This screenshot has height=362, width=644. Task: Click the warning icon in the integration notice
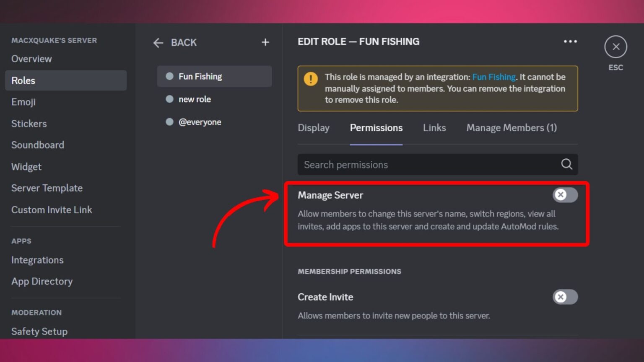click(311, 78)
